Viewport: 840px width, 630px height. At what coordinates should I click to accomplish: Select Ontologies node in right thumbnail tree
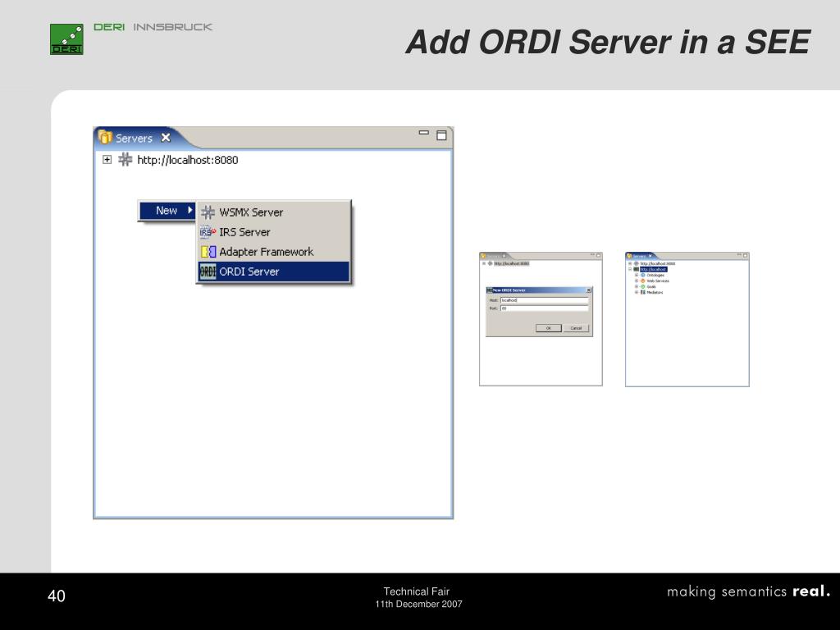coord(655,276)
